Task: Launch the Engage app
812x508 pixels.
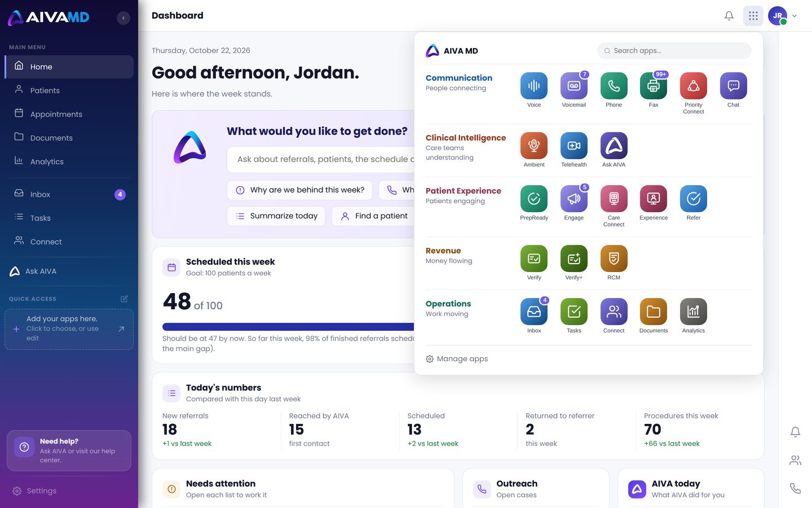Action: coord(573,199)
